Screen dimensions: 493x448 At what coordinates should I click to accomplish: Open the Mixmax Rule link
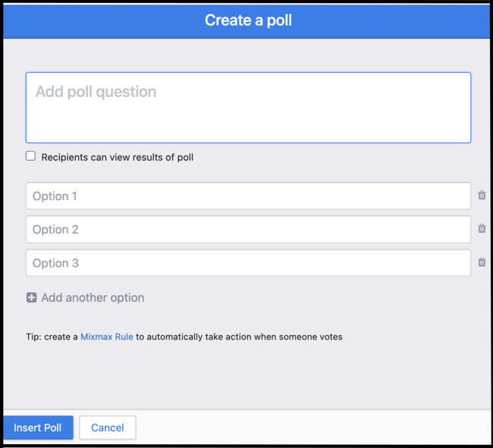(x=106, y=337)
